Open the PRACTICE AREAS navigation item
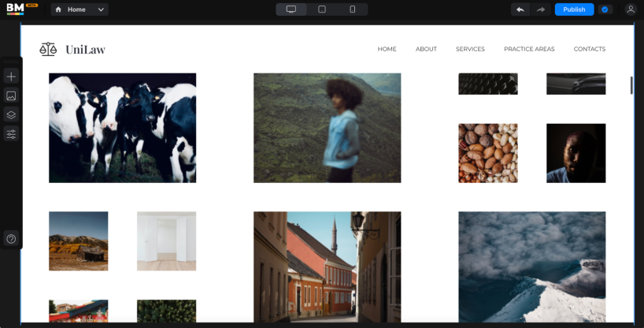 tap(529, 49)
